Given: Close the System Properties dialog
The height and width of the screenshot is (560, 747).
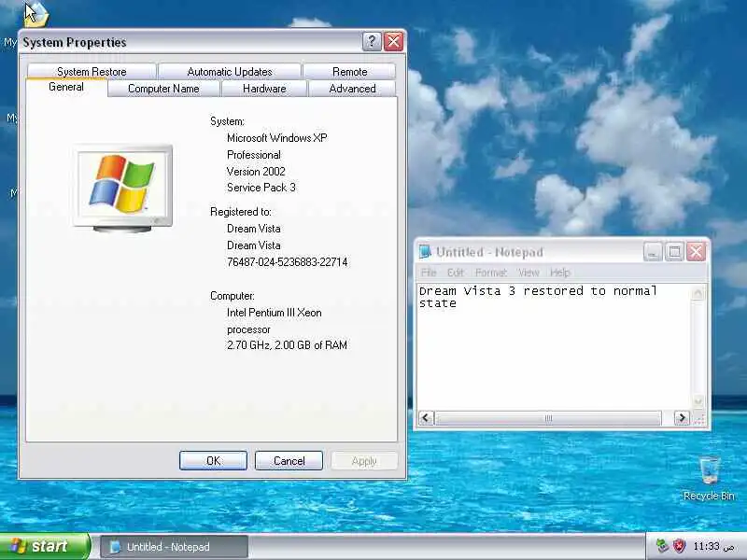Looking at the screenshot, I should pyautogui.click(x=393, y=42).
